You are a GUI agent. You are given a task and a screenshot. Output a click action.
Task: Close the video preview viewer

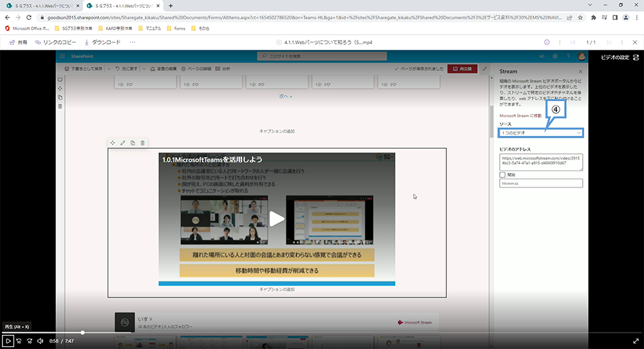[x=635, y=42]
